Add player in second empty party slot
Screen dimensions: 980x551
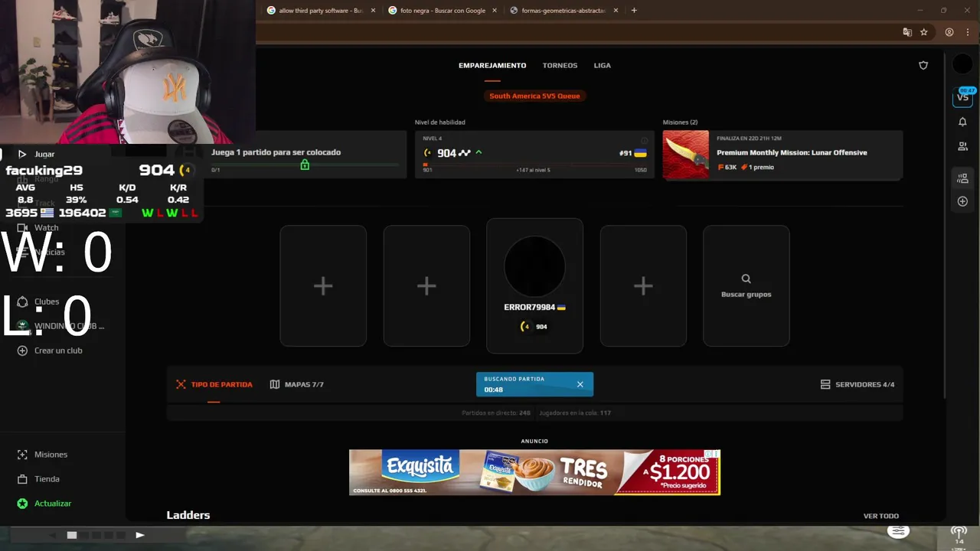(x=426, y=285)
